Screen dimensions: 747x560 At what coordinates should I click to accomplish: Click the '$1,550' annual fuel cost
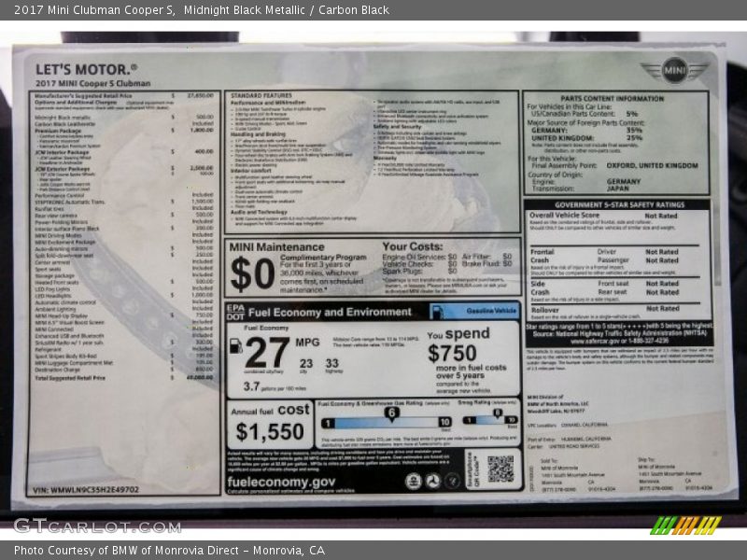click(x=270, y=431)
